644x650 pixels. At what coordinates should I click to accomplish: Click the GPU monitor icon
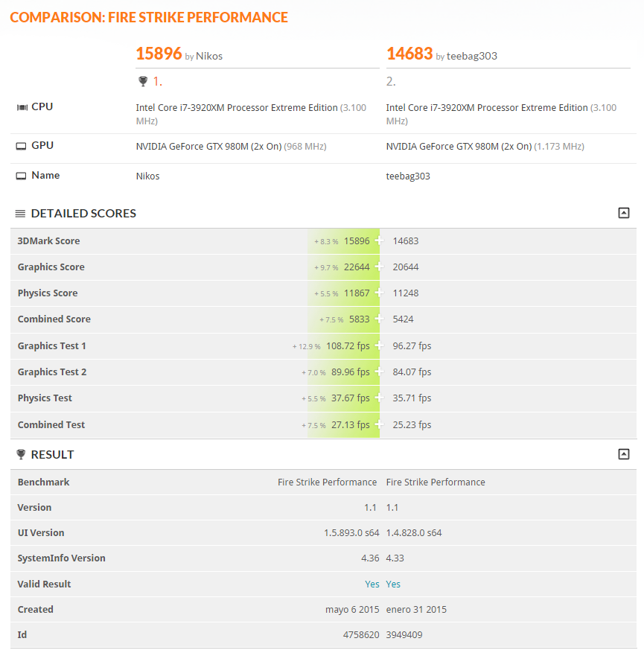click(x=22, y=146)
